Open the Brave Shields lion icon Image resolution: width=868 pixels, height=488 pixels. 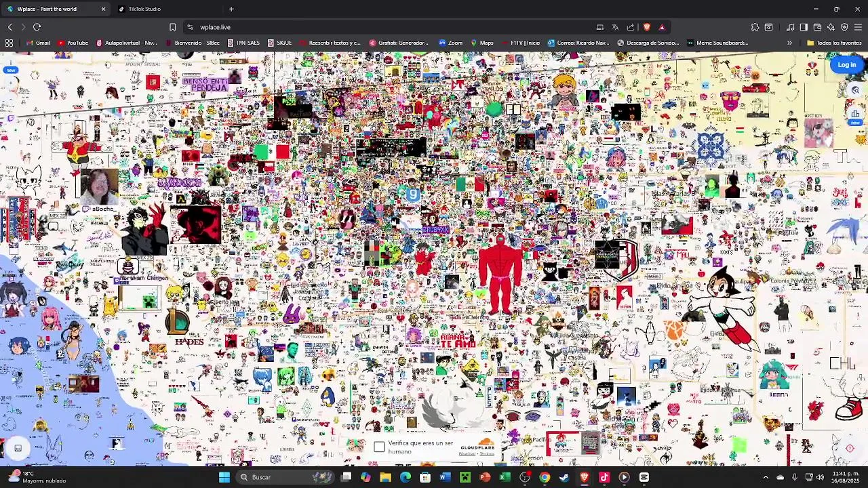click(647, 27)
